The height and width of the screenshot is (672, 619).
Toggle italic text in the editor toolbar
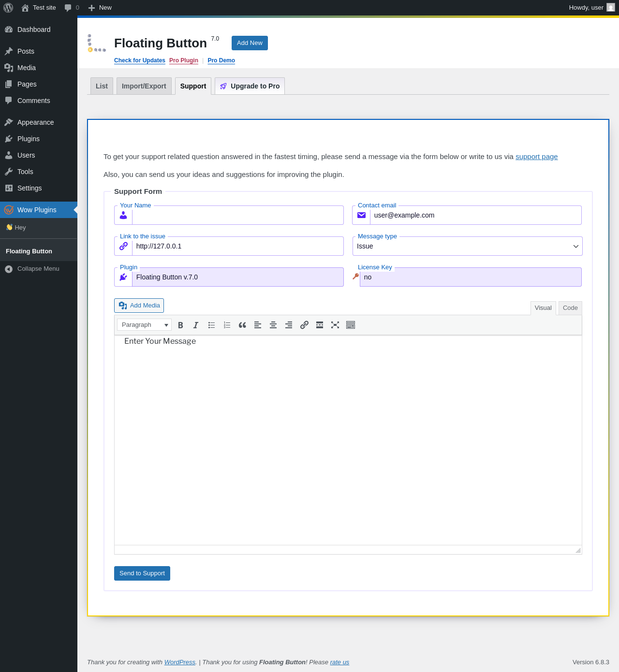point(196,325)
